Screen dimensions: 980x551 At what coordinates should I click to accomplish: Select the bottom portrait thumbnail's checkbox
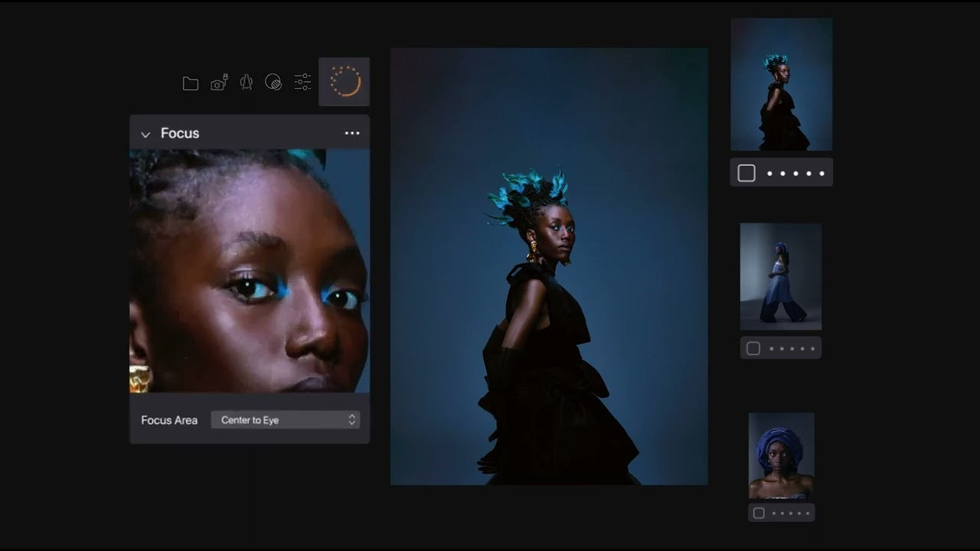[x=759, y=513]
